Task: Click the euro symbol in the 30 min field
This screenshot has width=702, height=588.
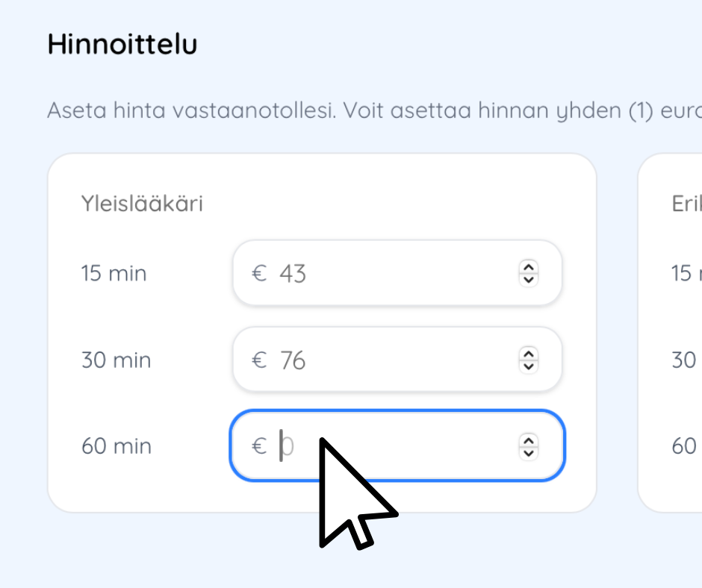Action: pyautogui.click(x=259, y=361)
